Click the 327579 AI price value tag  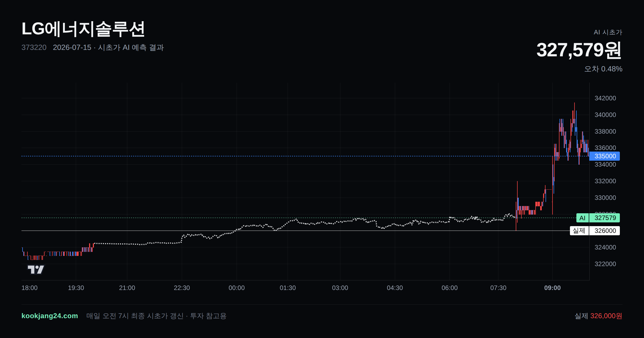pos(605,218)
